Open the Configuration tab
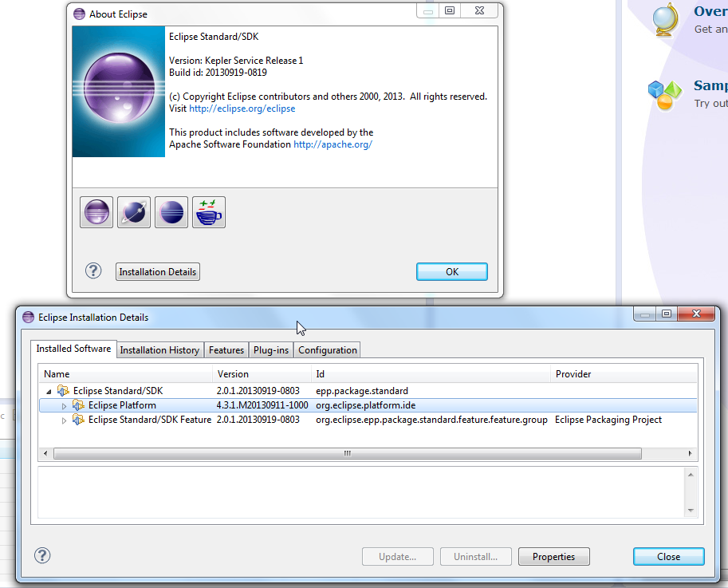 pos(328,350)
